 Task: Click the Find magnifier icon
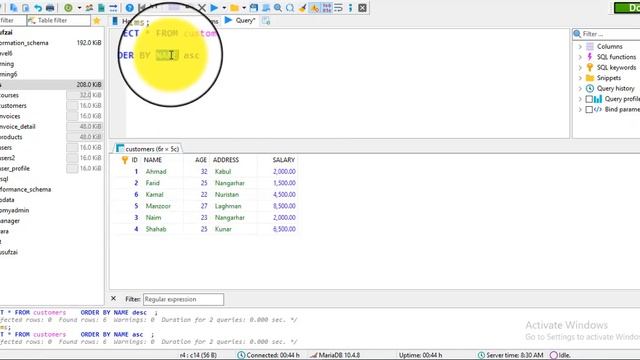(x=278, y=8)
